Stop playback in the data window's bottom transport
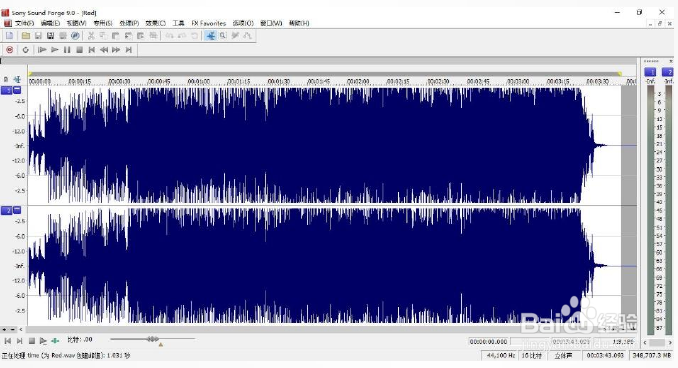Viewport: 678px width, 368px height. [32, 341]
